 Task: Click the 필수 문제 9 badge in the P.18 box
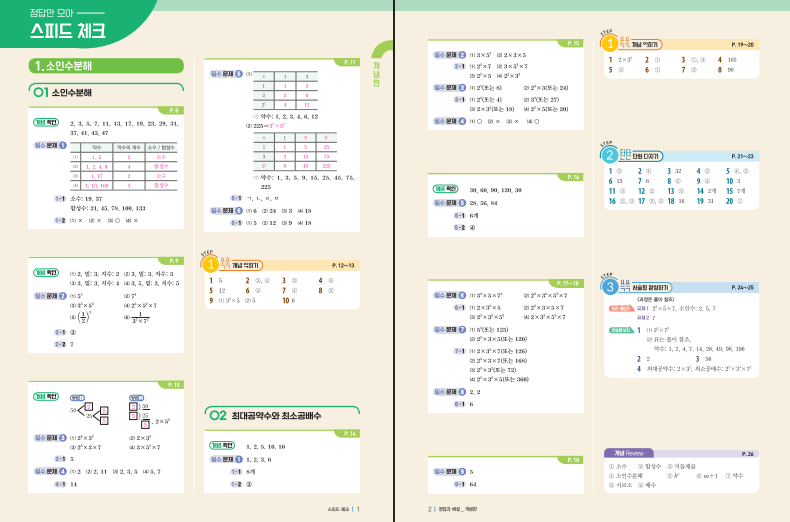449,470
